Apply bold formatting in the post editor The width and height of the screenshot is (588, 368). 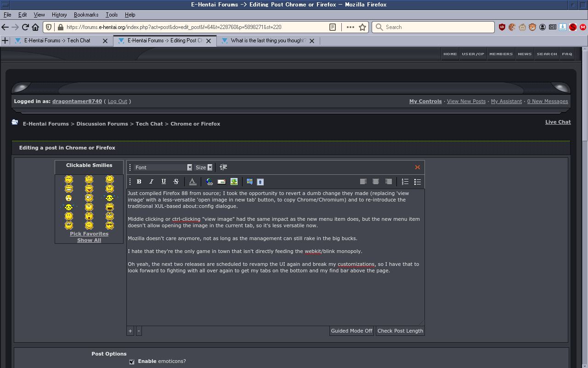(139, 182)
